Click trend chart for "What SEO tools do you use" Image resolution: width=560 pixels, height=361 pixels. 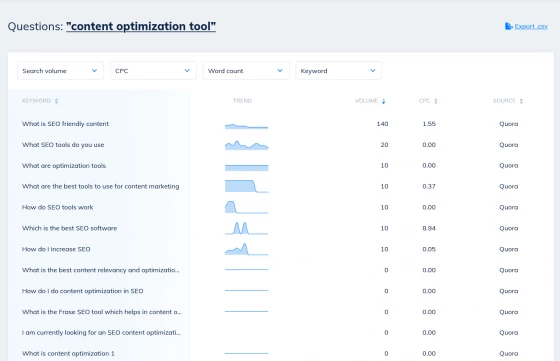click(246, 145)
